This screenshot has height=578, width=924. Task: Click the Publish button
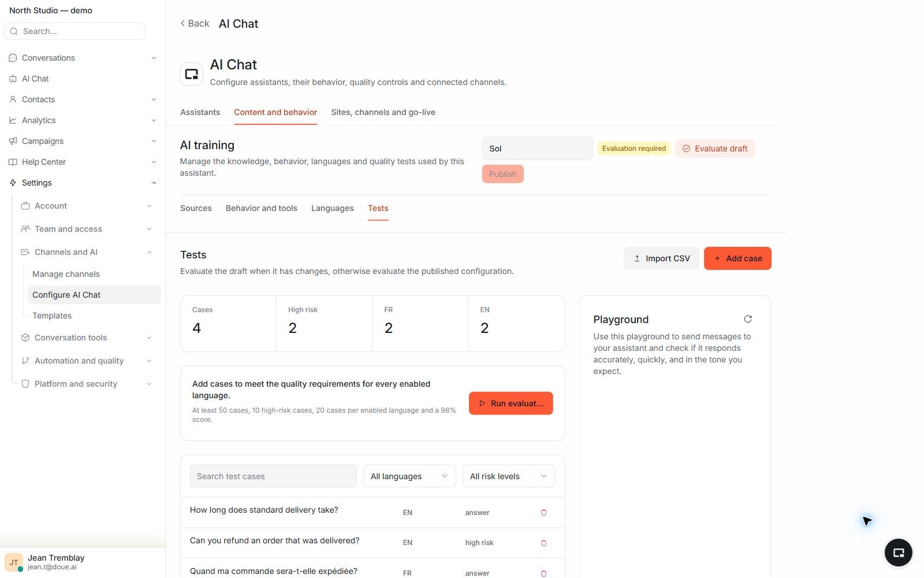click(503, 174)
